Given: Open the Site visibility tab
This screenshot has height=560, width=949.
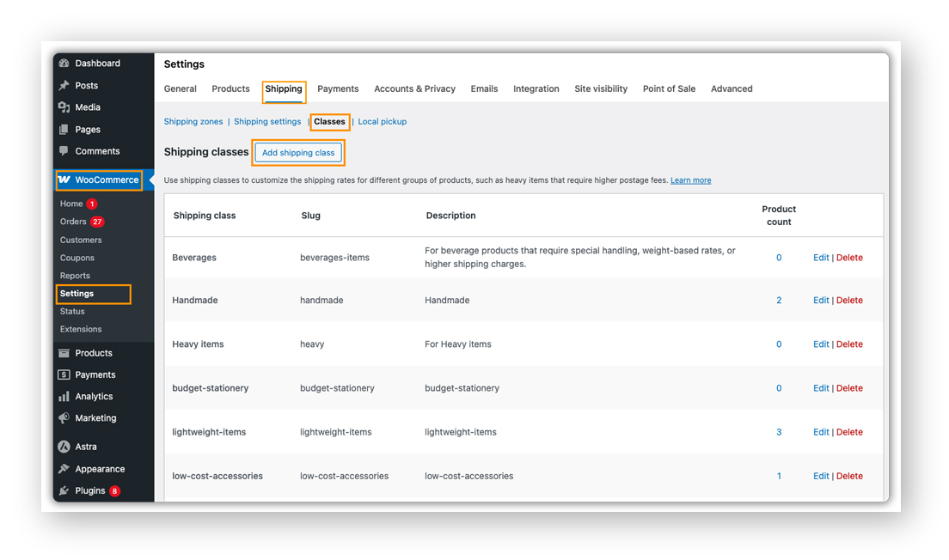Looking at the screenshot, I should point(601,88).
